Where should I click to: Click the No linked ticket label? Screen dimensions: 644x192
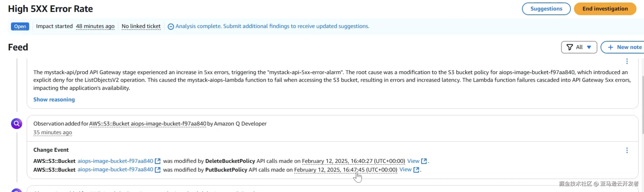coord(141,26)
